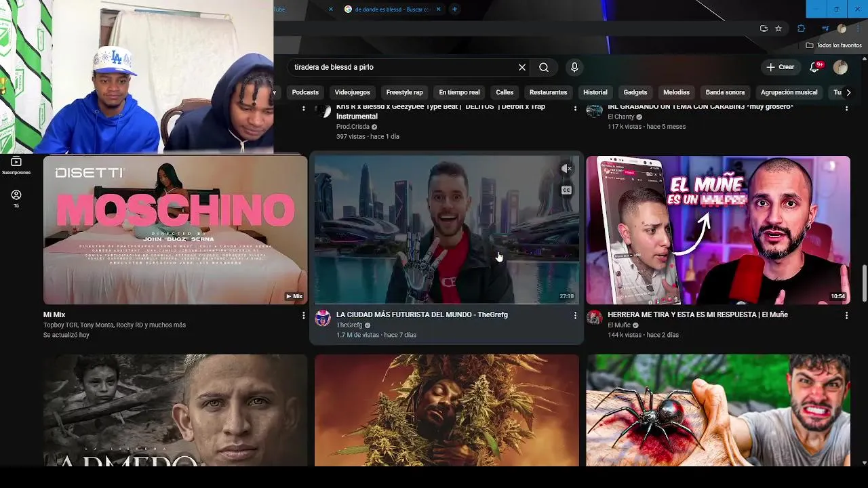Select the Freestyle rap filter chip
The width and height of the screenshot is (868, 488).
tap(404, 92)
